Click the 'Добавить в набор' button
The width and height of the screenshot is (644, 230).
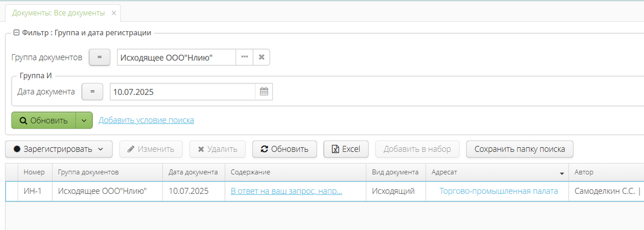[417, 149]
